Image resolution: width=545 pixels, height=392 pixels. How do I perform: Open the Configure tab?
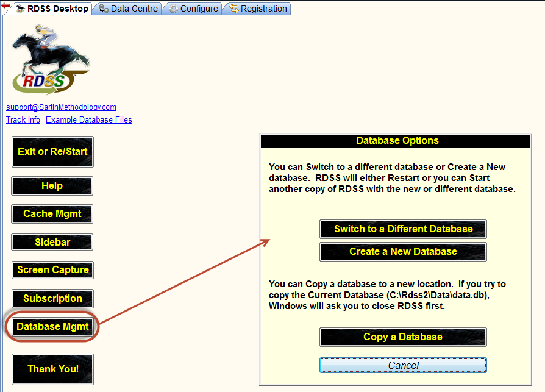click(193, 9)
